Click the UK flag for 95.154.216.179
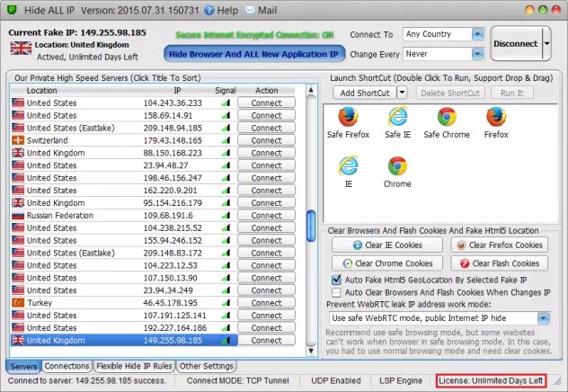The width and height of the screenshot is (568, 392). (18, 203)
